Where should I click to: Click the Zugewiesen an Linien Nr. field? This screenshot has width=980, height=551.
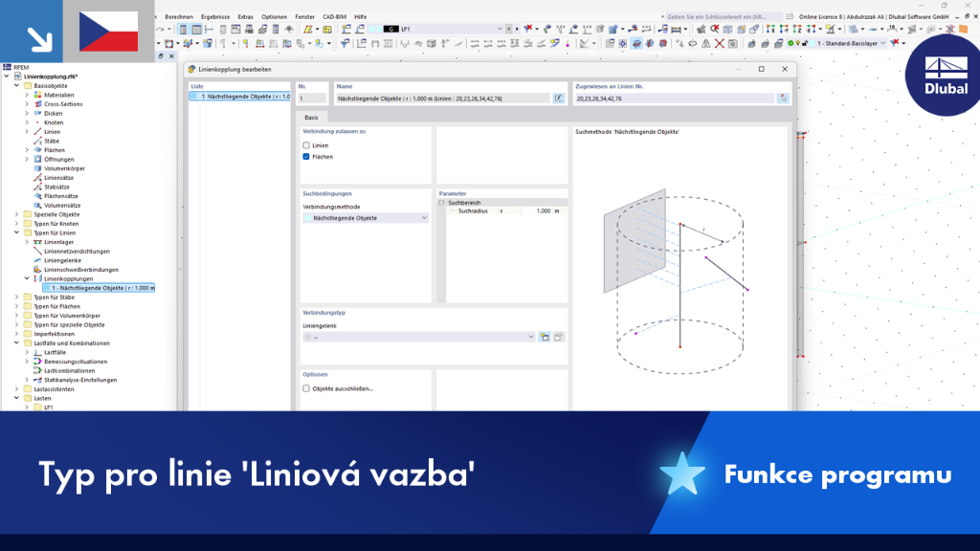tap(675, 99)
